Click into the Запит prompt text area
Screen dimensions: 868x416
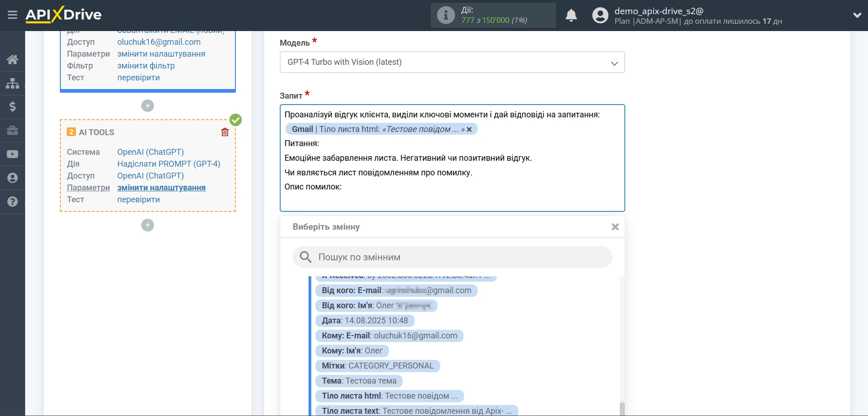tap(452, 158)
